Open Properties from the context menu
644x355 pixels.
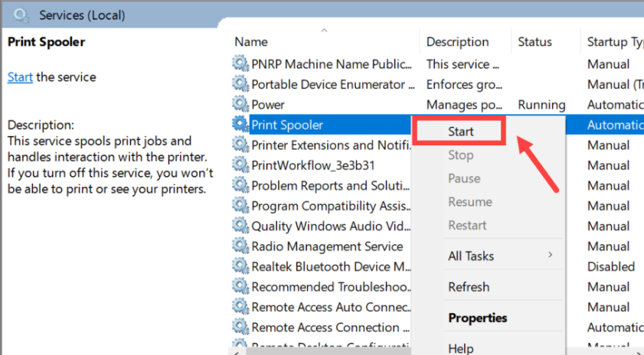(477, 318)
